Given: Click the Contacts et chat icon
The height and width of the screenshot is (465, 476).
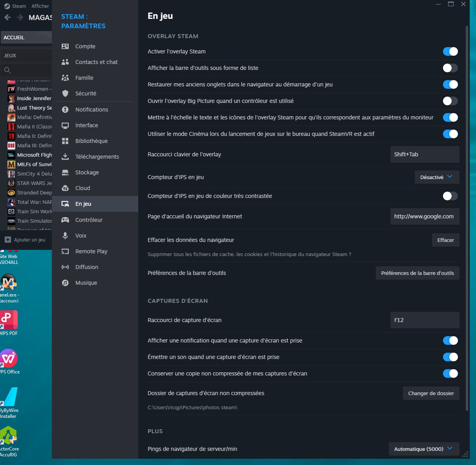Looking at the screenshot, I should tap(65, 62).
